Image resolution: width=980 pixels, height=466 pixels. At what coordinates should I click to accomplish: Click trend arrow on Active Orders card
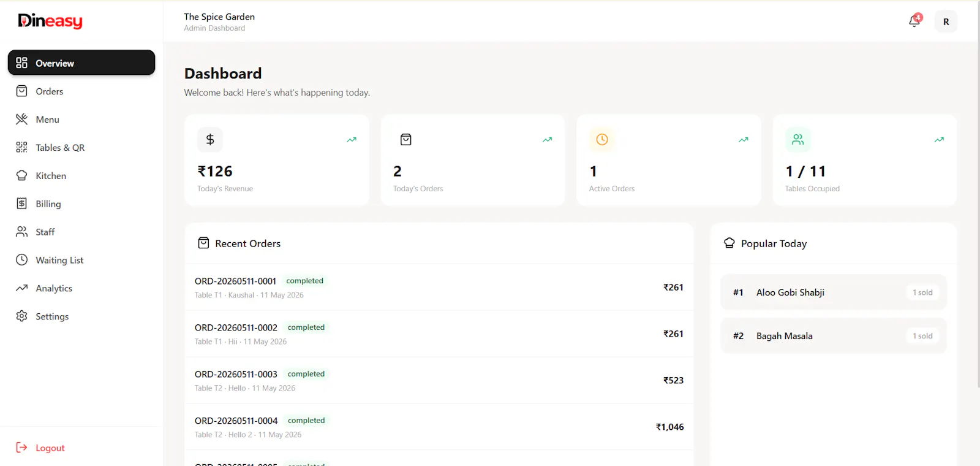(744, 140)
